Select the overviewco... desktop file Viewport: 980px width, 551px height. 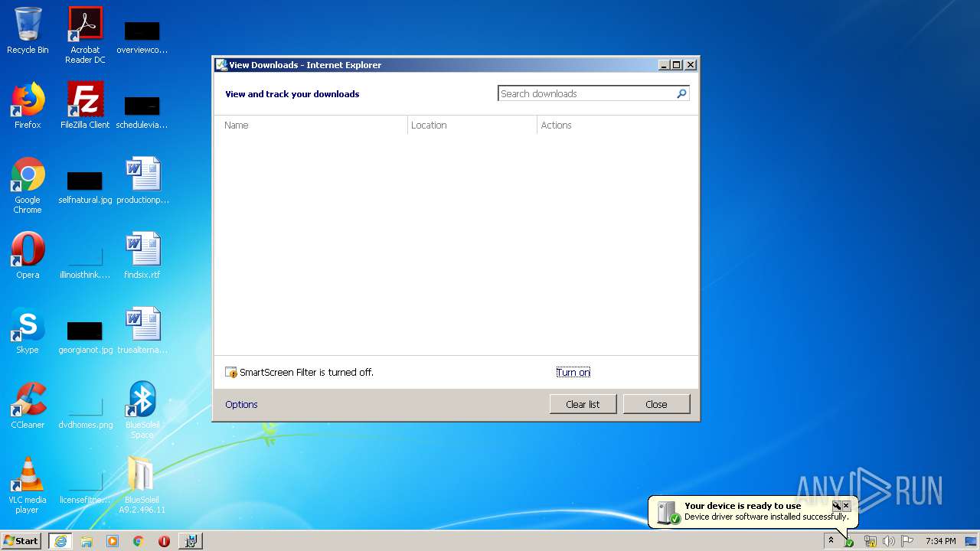(x=142, y=36)
